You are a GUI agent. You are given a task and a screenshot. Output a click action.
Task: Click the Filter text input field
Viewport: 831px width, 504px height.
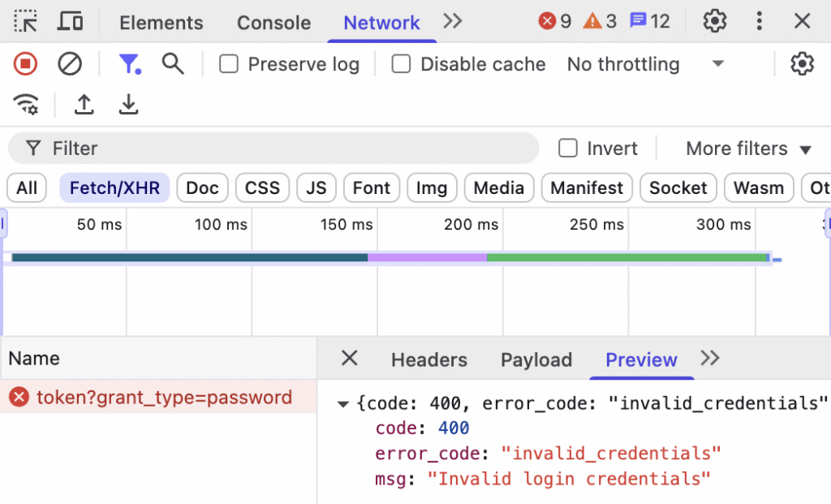pyautogui.click(x=284, y=149)
